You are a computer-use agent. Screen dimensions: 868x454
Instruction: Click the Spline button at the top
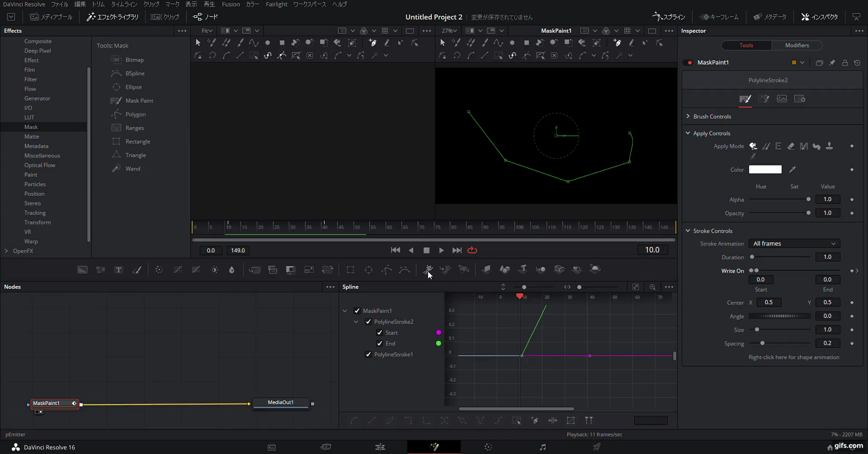pos(669,17)
